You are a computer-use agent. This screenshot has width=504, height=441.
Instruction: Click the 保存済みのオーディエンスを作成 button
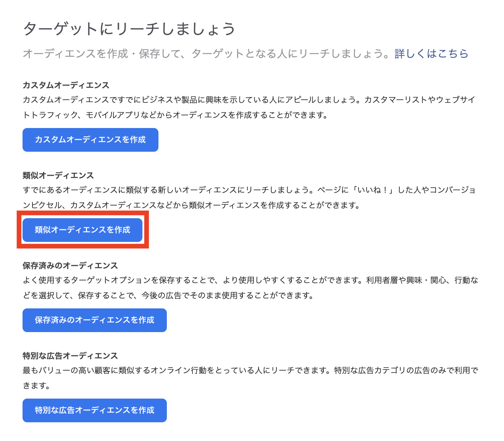pos(95,320)
